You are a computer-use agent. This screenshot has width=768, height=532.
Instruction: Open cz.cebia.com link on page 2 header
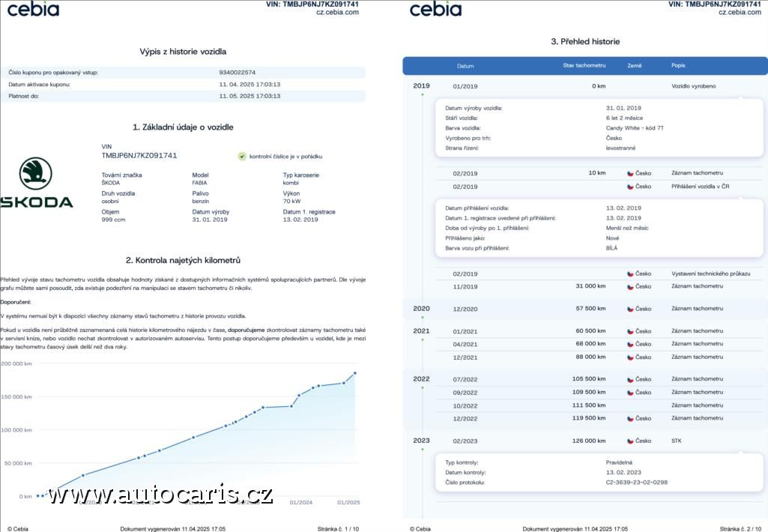point(740,12)
